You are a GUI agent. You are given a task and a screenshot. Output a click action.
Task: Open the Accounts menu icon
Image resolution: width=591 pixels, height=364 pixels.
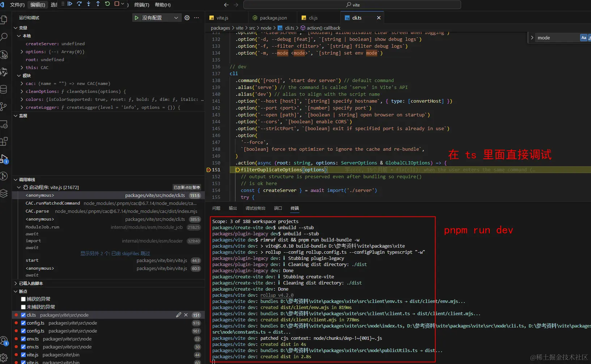[x=4, y=341]
